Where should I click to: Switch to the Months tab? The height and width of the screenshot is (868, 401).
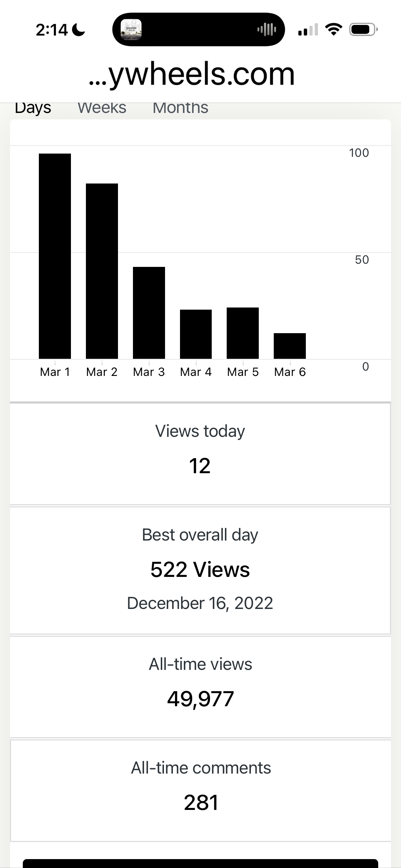click(x=180, y=108)
